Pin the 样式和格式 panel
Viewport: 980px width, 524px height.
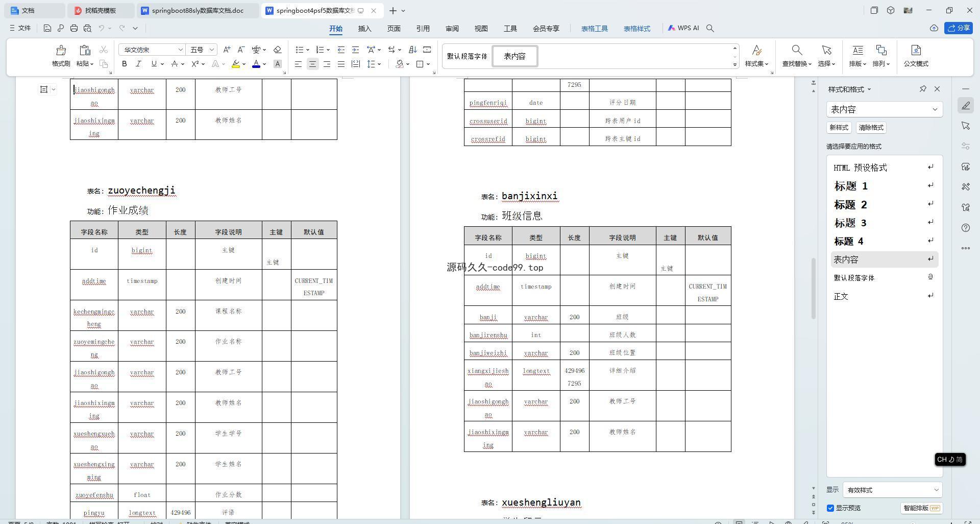click(923, 89)
